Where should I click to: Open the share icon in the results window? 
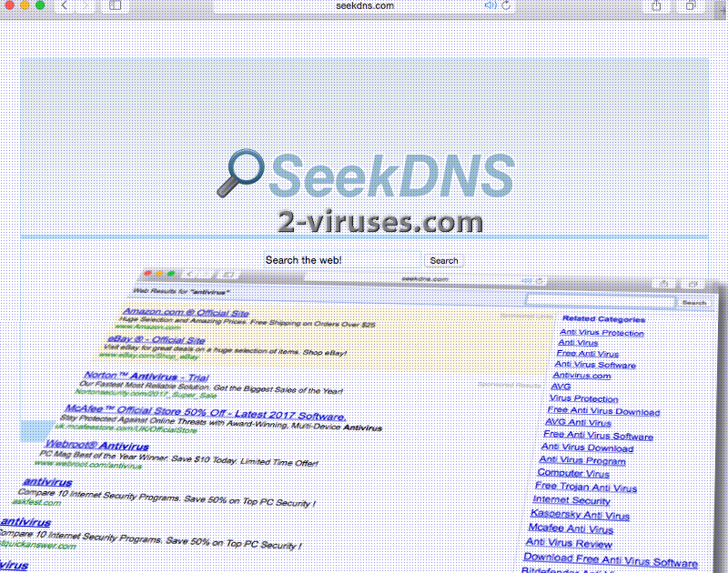pos(664,284)
